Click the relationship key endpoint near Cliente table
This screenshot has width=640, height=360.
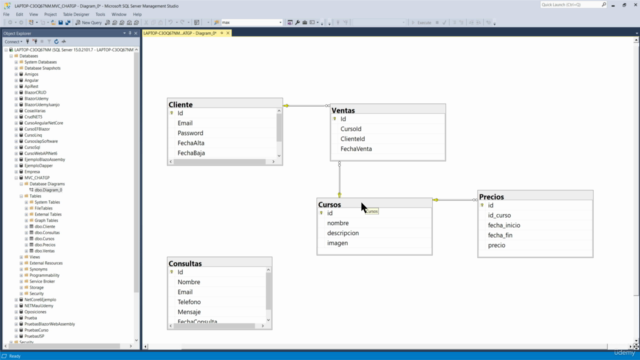tap(286, 106)
